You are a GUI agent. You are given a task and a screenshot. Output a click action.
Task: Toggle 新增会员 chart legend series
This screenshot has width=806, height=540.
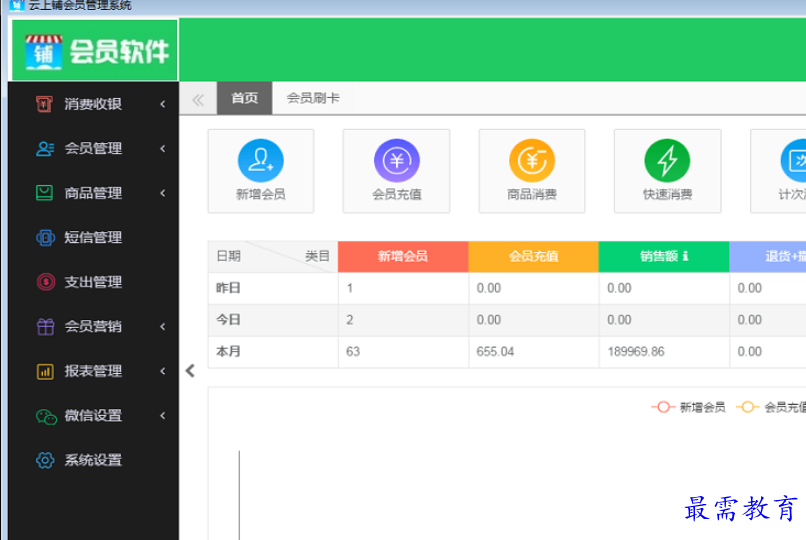coord(688,407)
